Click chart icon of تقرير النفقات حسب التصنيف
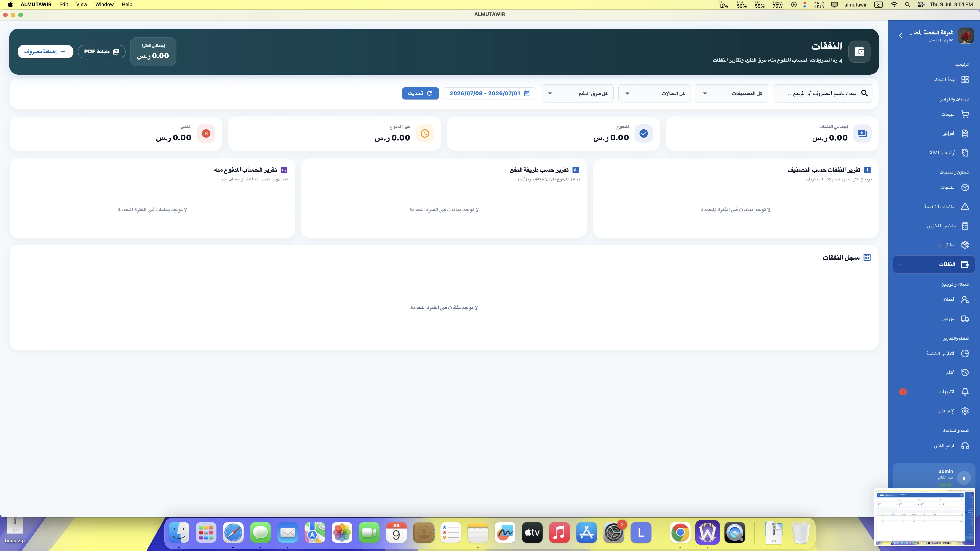The height and width of the screenshot is (551, 980). pos(867,170)
